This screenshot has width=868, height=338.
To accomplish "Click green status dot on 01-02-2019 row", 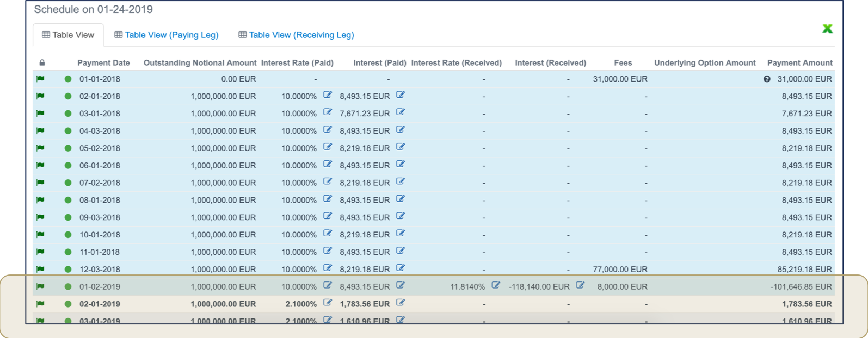I will click(68, 286).
